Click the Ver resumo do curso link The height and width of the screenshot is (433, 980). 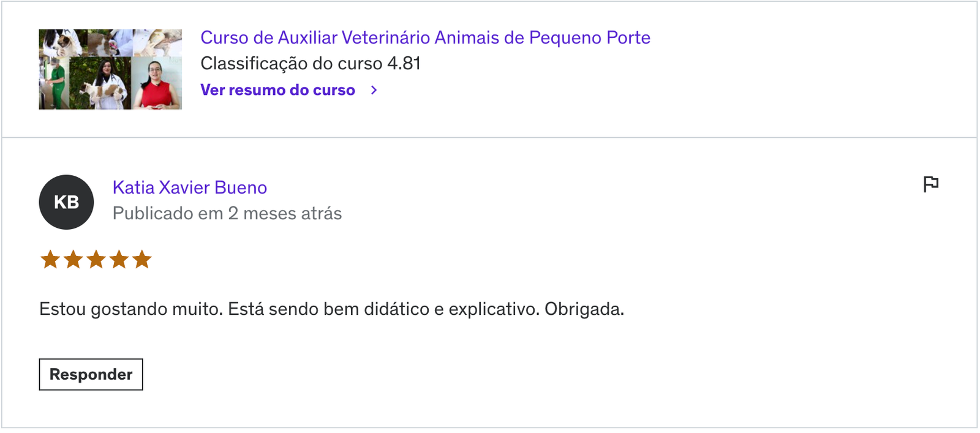278,90
